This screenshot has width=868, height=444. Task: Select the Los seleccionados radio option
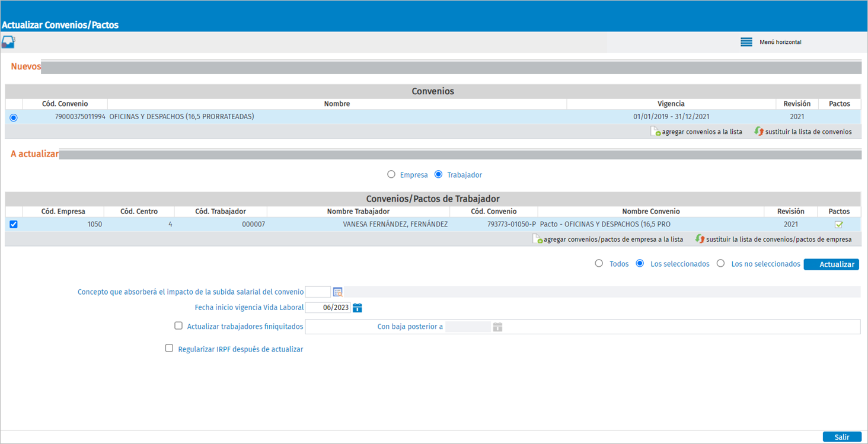[x=640, y=263]
